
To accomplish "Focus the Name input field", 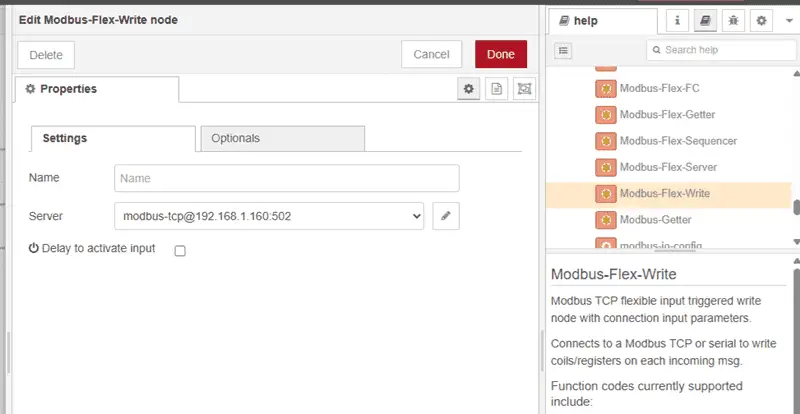I will click(x=287, y=178).
